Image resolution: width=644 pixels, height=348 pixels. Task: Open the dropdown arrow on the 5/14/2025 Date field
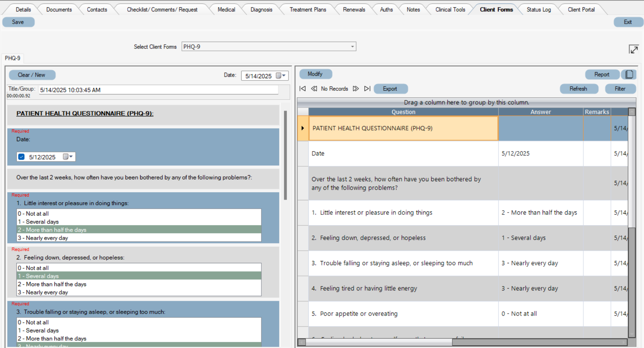click(x=283, y=76)
